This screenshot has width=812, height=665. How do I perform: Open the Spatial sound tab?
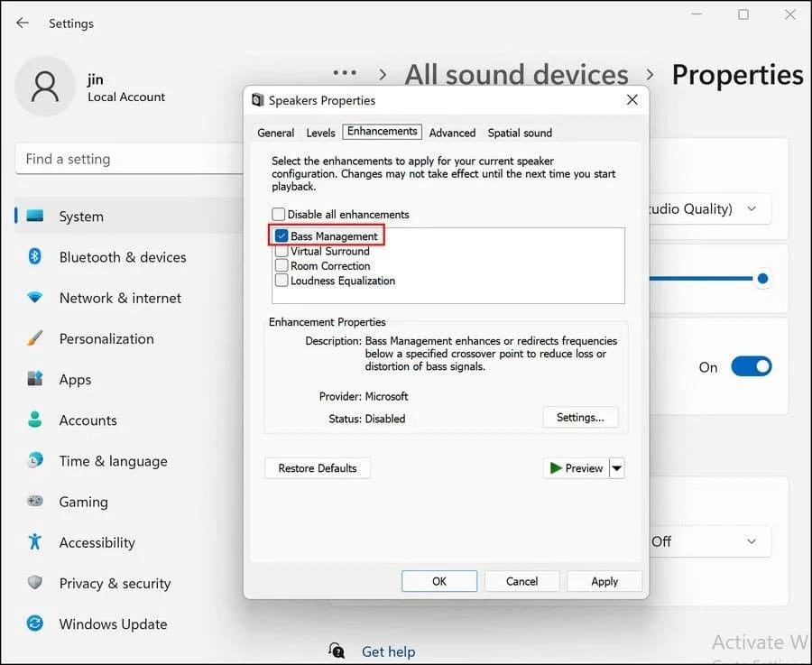(520, 133)
